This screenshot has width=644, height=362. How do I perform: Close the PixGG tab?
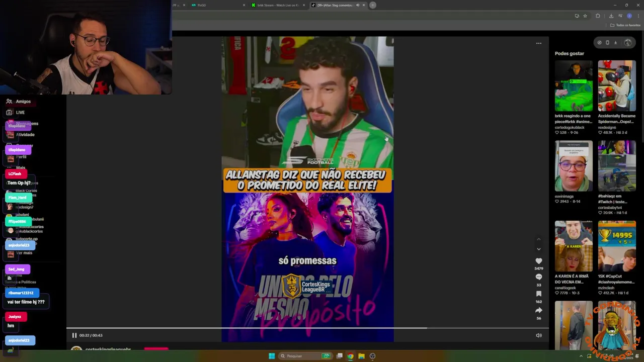click(x=244, y=5)
